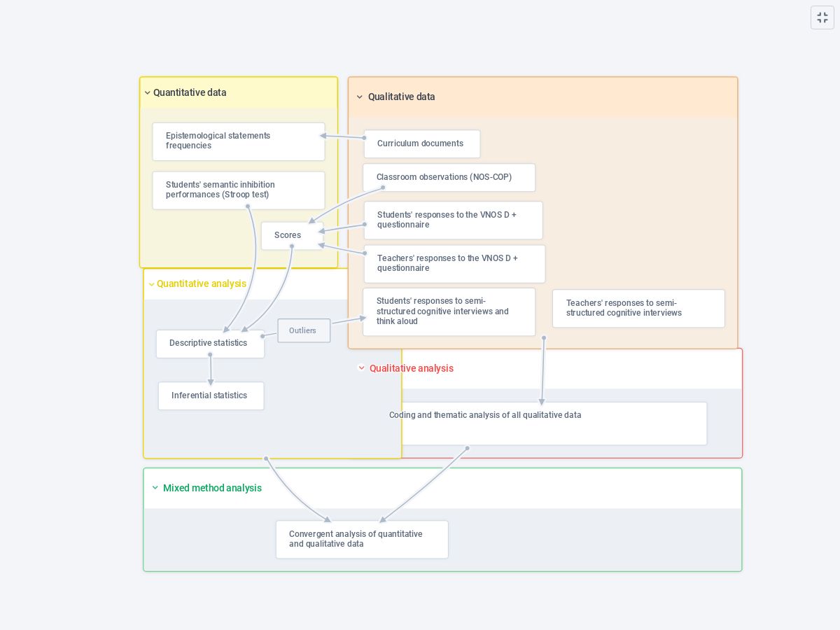Collapse the Quantitative data section
This screenshot has width=840, height=630.
click(x=148, y=92)
